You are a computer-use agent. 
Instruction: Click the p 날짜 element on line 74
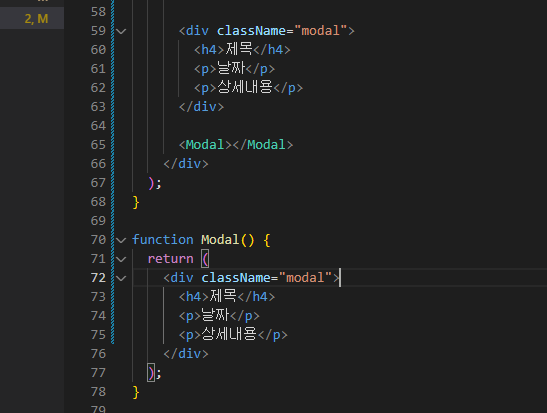tap(219, 316)
